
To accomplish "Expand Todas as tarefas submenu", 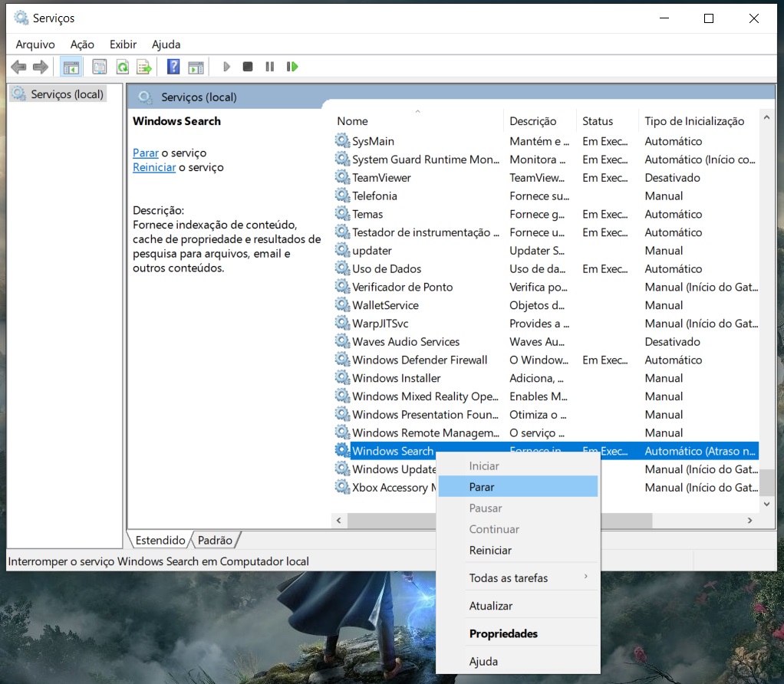I will (x=518, y=578).
